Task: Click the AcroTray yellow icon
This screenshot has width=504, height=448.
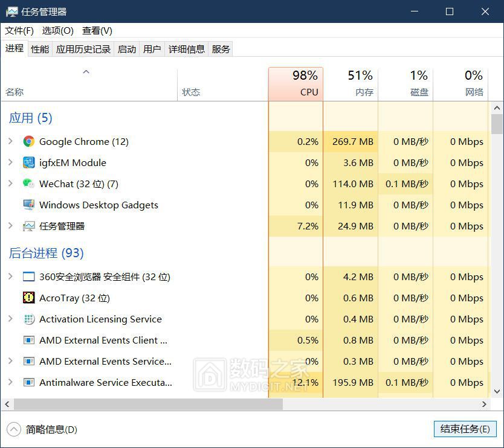Action: 28,298
